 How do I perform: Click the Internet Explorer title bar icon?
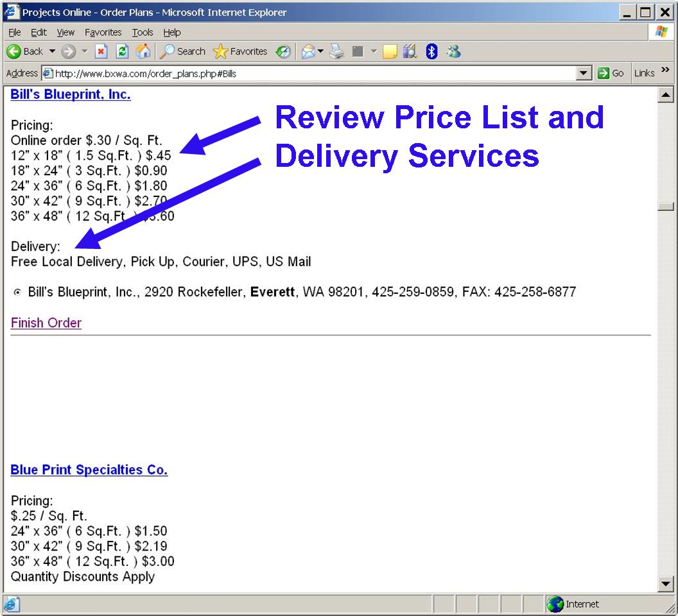(12, 12)
